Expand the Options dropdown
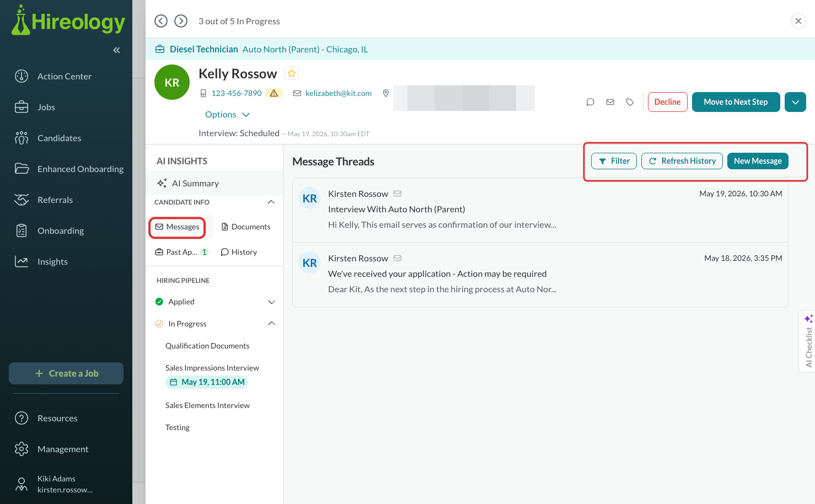The height and width of the screenshot is (504, 815). [x=227, y=115]
